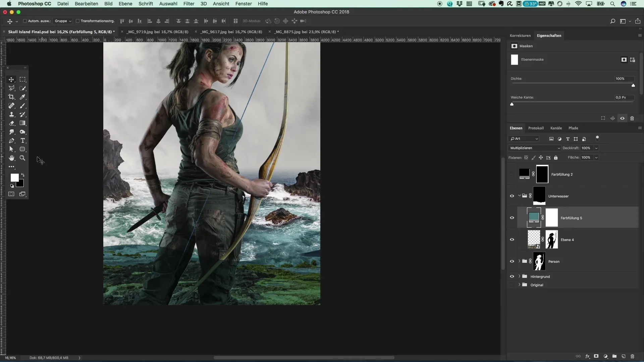Switch to _MG_9719.jpg document tab
This screenshot has height=362, width=644.
158,32
